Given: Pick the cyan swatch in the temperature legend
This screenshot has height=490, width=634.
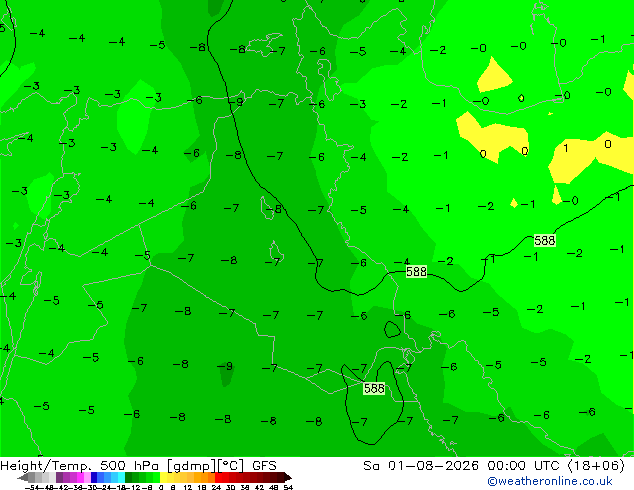Looking at the screenshot, I should [121, 477].
